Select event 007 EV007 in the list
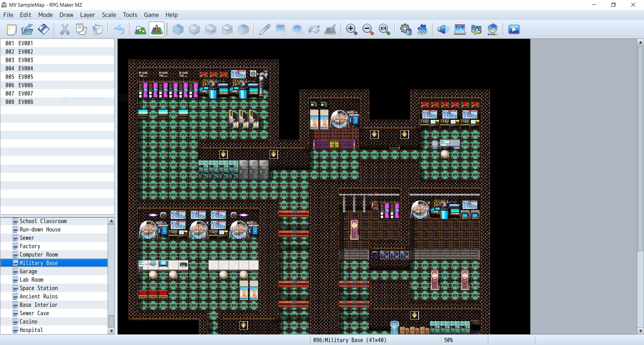Viewport: 644px width, 345px height. click(57, 93)
